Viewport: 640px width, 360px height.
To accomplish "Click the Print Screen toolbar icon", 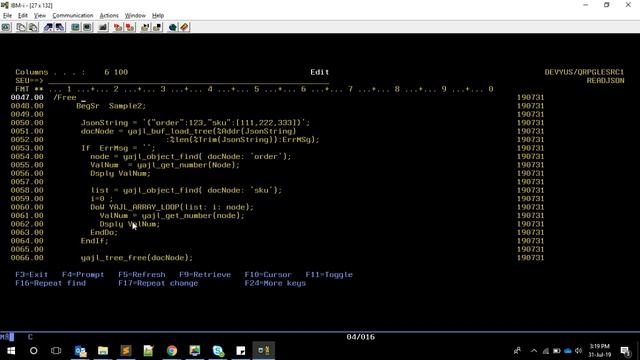I will pos(7,27).
